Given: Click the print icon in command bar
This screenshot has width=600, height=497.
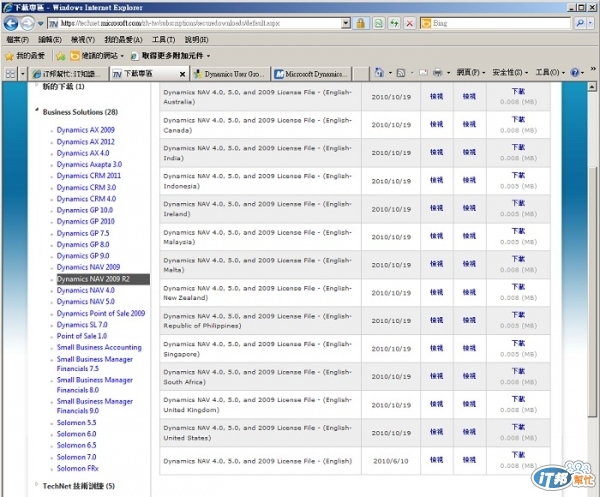Looking at the screenshot, I should pyautogui.click(x=437, y=73).
